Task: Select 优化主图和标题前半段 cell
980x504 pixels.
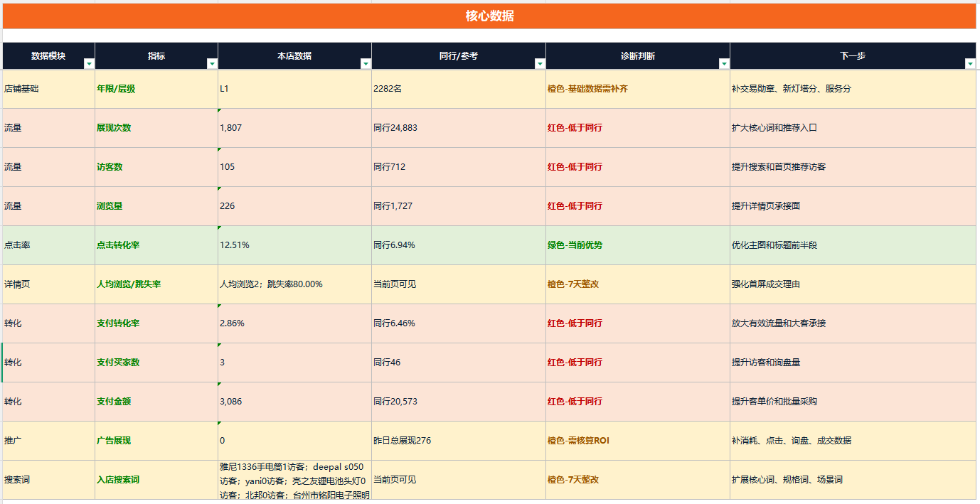Action: point(853,246)
